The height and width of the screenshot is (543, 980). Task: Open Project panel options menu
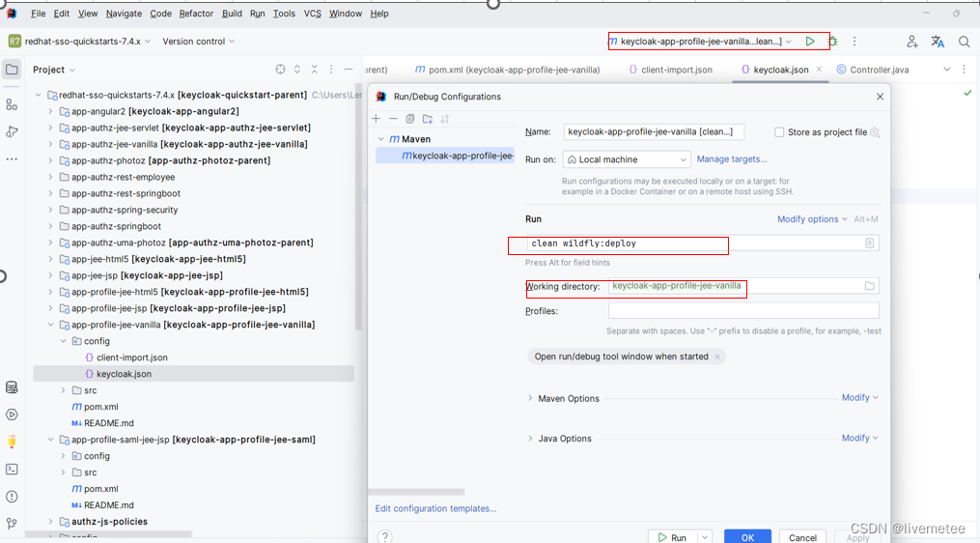click(331, 70)
